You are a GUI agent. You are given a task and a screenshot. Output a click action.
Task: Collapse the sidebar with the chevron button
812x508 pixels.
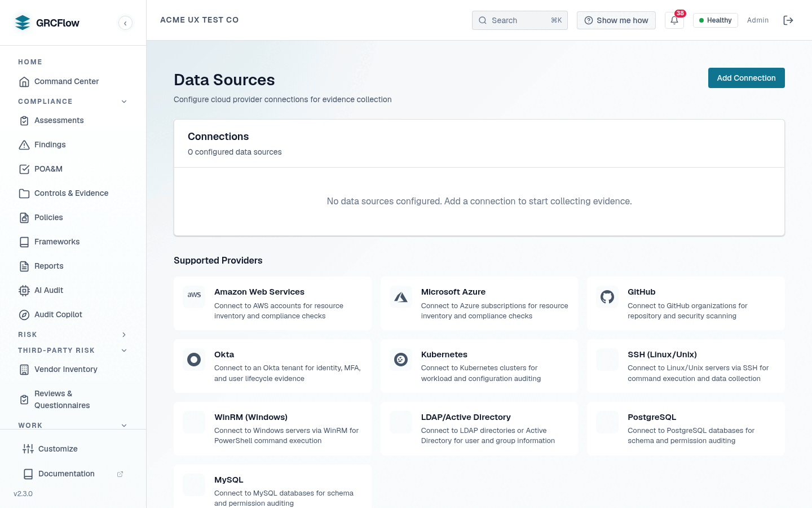tap(125, 23)
